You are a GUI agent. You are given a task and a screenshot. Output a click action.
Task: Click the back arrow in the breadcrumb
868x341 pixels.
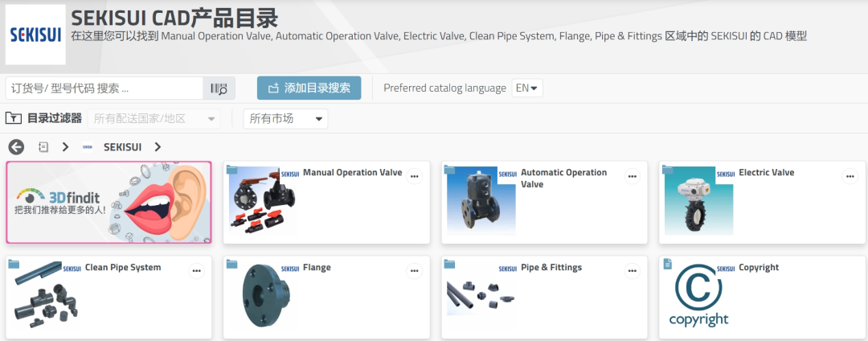16,146
